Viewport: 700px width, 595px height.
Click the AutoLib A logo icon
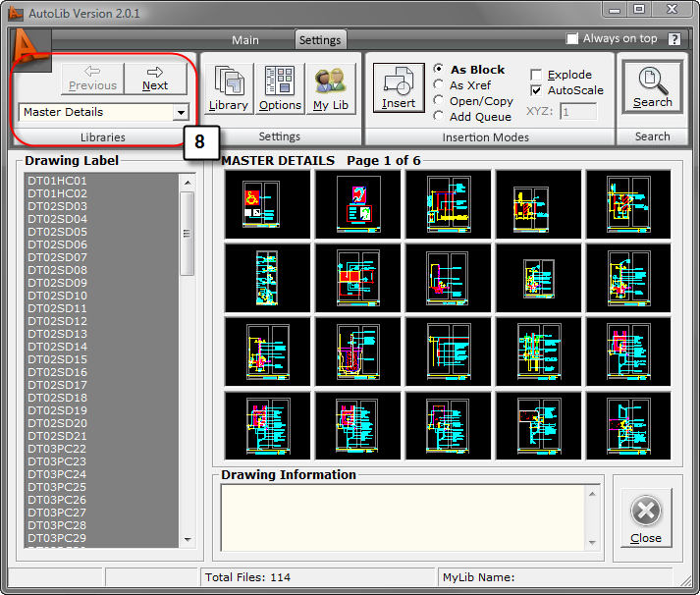[29, 49]
